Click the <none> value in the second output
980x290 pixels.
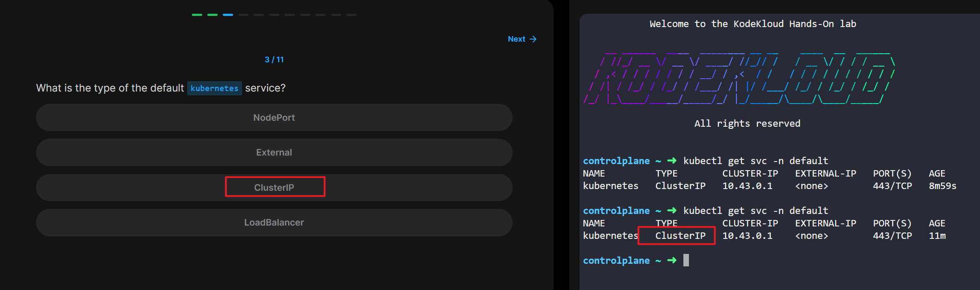(811, 236)
